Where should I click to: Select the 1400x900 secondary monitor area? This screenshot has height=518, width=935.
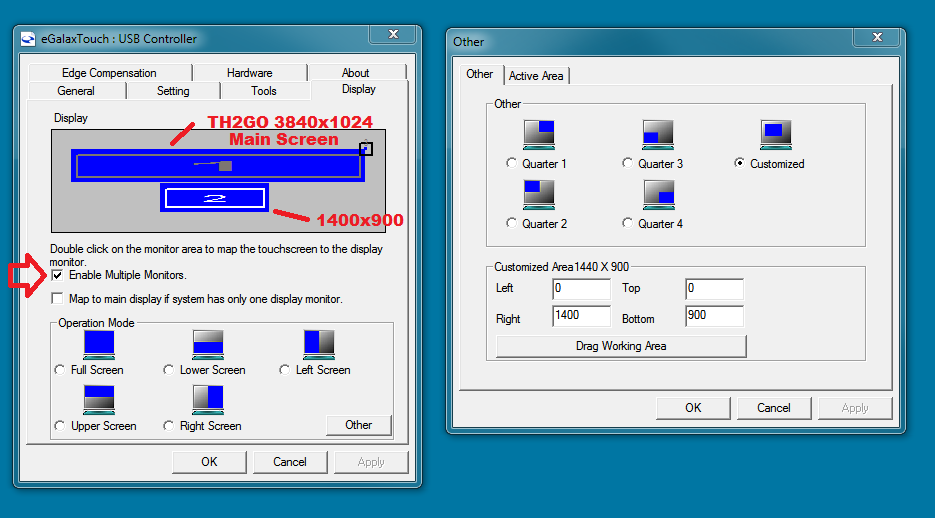point(214,197)
